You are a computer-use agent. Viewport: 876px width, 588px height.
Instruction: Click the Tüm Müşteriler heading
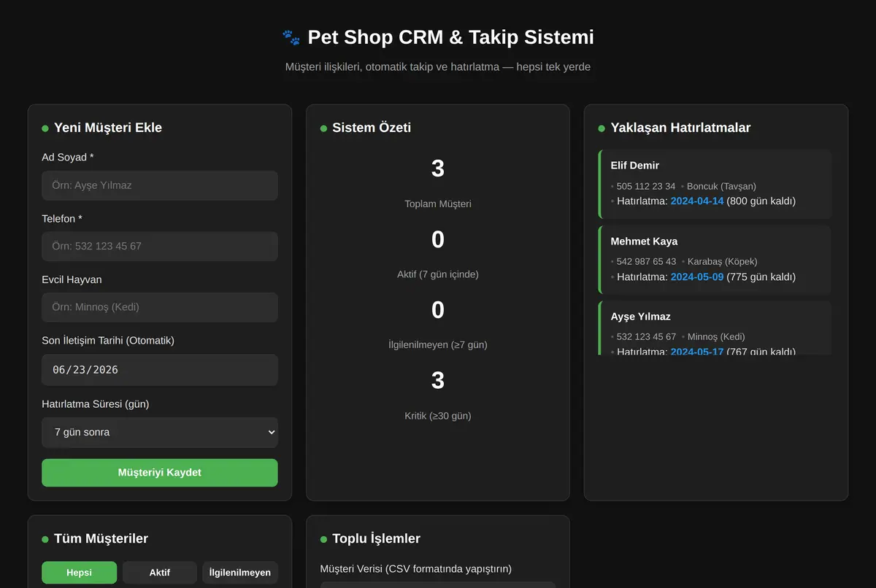click(x=101, y=538)
